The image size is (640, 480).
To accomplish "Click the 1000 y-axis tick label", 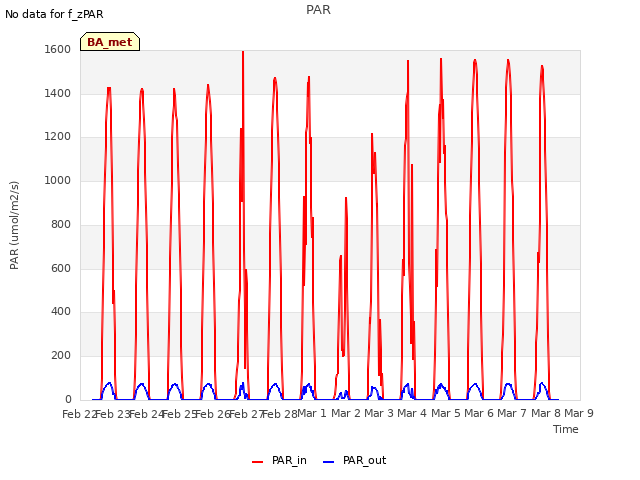I will [58, 180].
